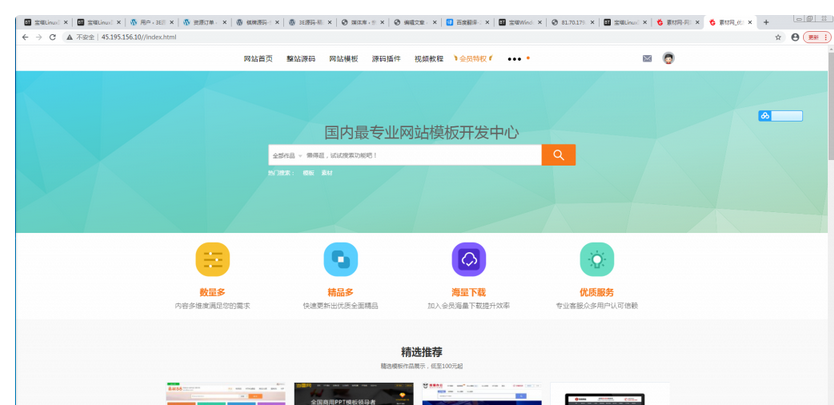Viewport: 834px width, 405px height.
Task: Open the mail envelope icon in header
Action: [x=647, y=59]
